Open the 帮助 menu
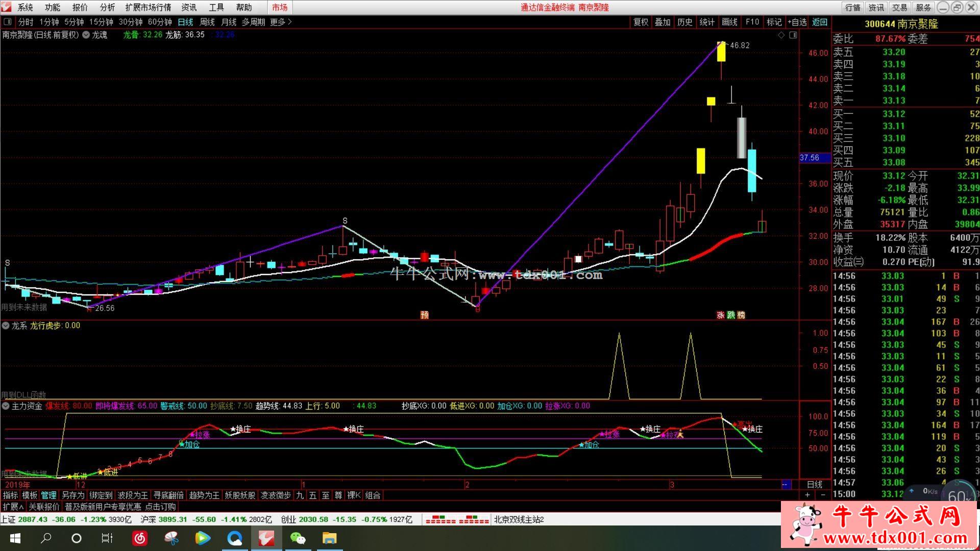 point(244,7)
